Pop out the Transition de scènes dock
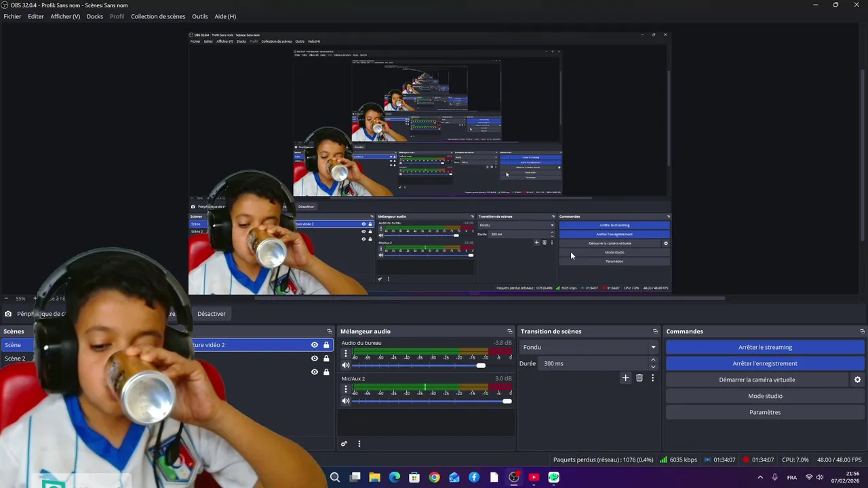868x488 pixels. pyautogui.click(x=655, y=331)
